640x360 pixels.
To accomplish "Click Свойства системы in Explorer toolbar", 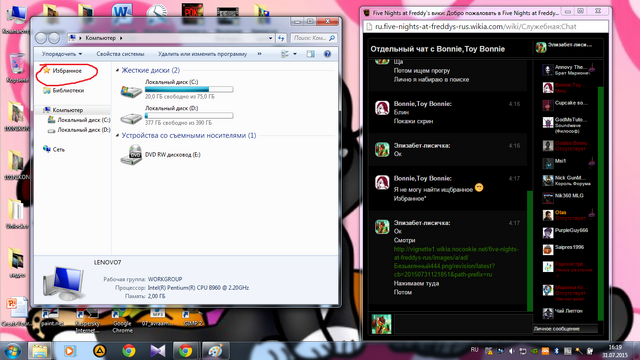I will [120, 54].
